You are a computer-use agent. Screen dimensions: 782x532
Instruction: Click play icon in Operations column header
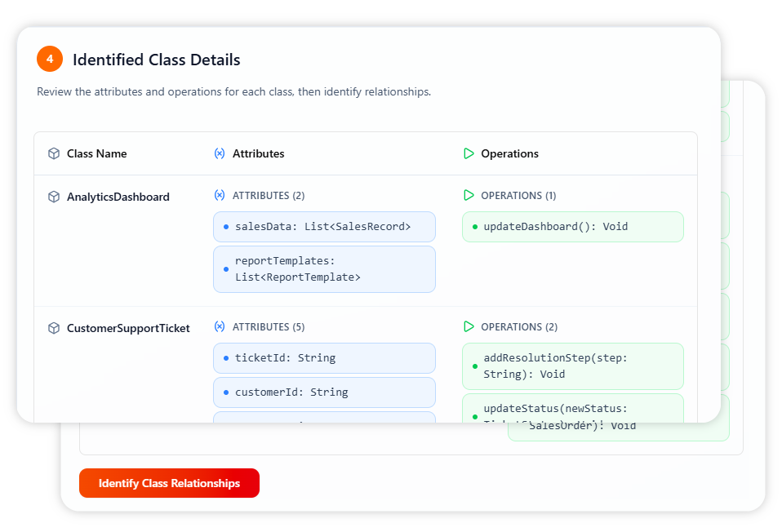pyautogui.click(x=469, y=153)
